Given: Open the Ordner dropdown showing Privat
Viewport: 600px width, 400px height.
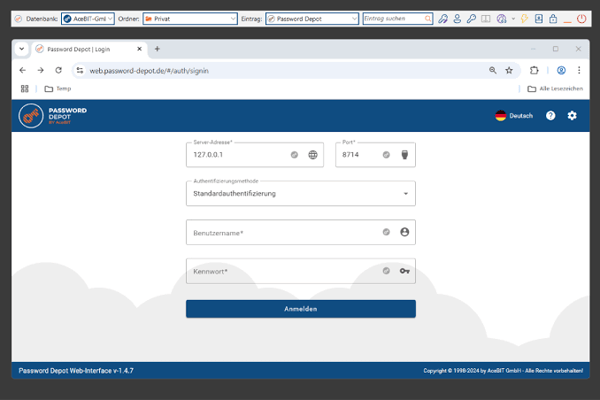Looking at the screenshot, I should coord(190,19).
